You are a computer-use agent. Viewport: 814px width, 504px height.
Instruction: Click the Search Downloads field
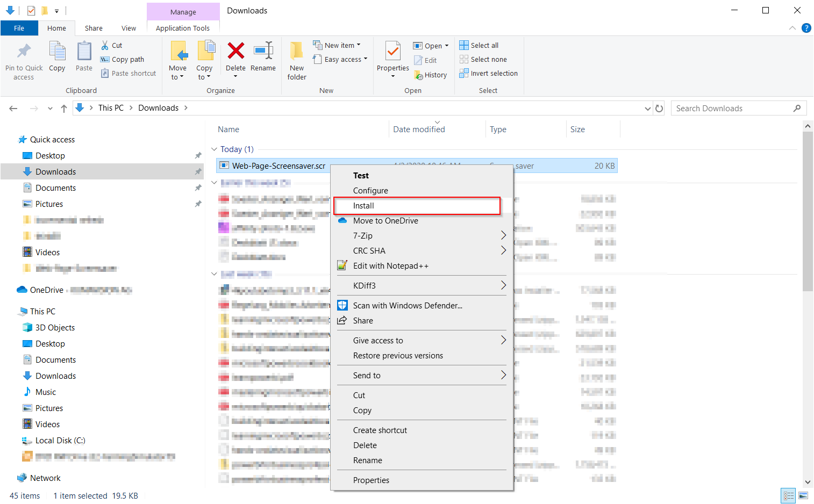click(732, 109)
